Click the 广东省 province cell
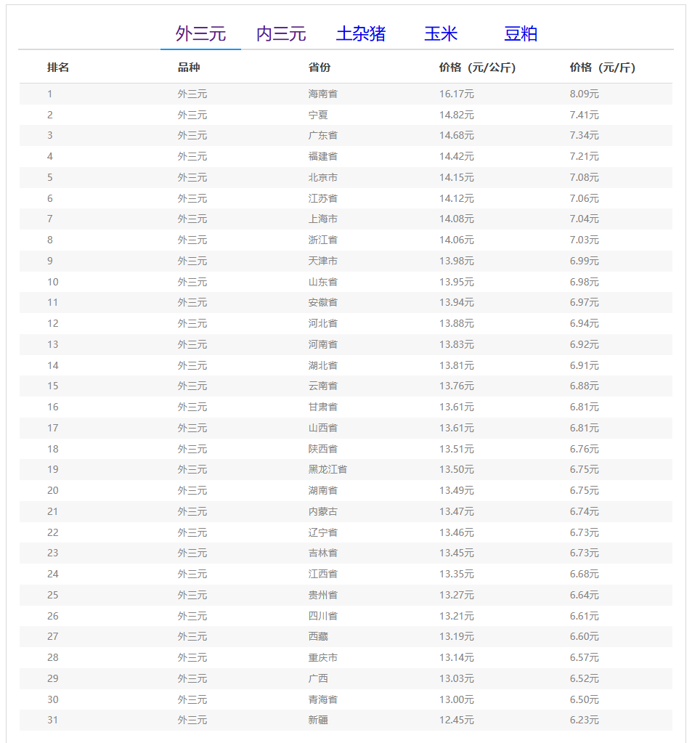 coord(323,136)
